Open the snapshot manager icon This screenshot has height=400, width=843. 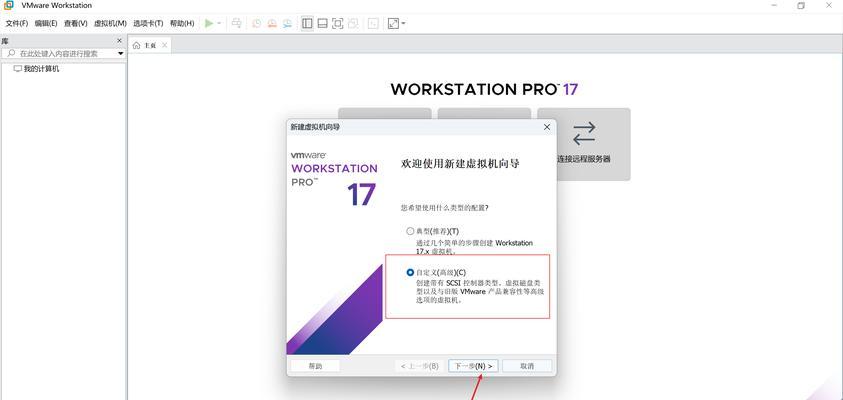tap(288, 23)
